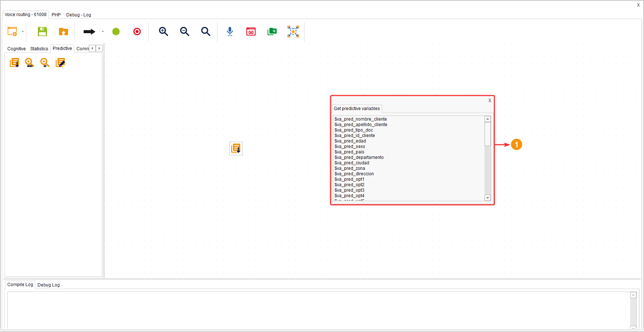
Task: Select $va_pred_tipo_doc variable
Action: point(353,130)
